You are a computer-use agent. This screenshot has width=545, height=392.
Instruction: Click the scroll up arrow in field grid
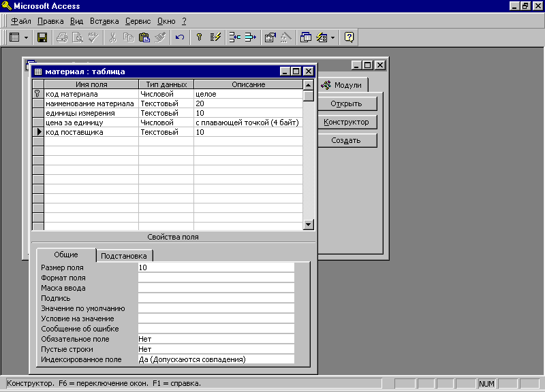point(309,84)
